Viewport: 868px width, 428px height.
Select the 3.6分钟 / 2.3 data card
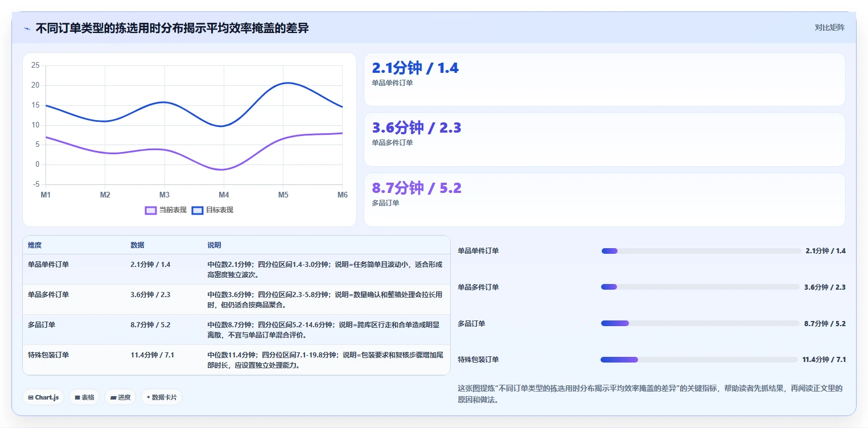pos(604,139)
